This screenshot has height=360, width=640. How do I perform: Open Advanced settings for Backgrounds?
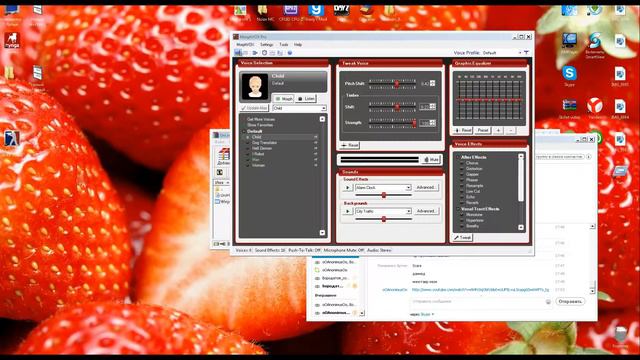point(426,211)
